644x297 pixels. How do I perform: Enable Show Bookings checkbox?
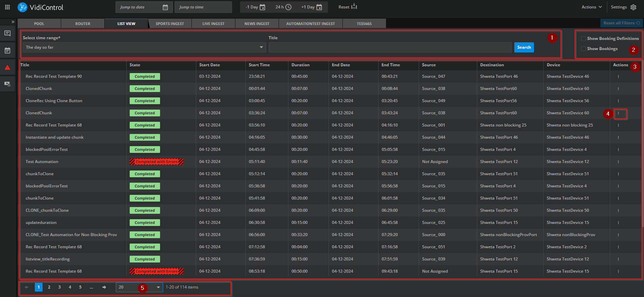(x=583, y=49)
